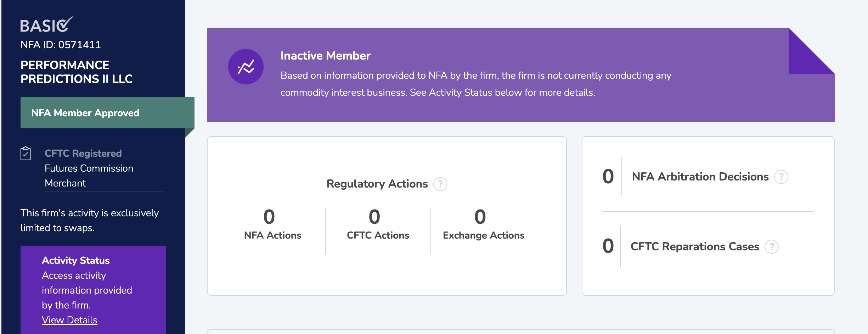Image resolution: width=868 pixels, height=334 pixels.
Task: Select the clipboard icon beside CFTC Registered
Action: click(x=25, y=154)
